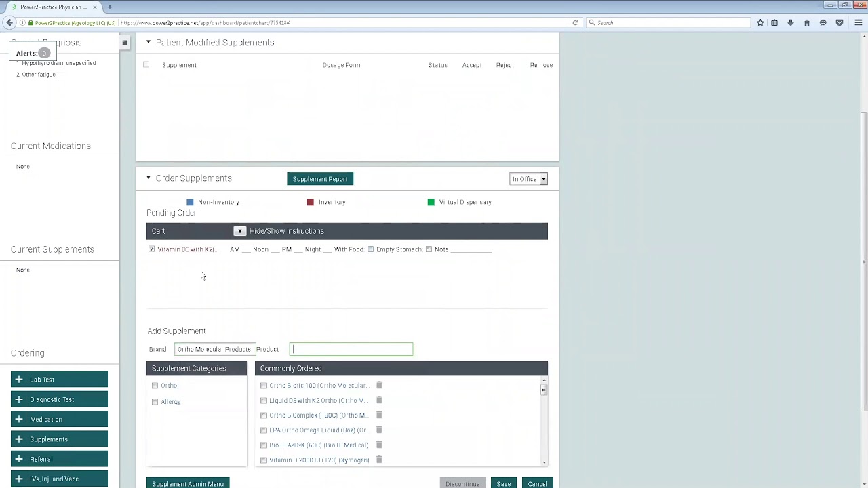This screenshot has height=488, width=868.
Task: Click the Product input field
Action: click(351, 349)
